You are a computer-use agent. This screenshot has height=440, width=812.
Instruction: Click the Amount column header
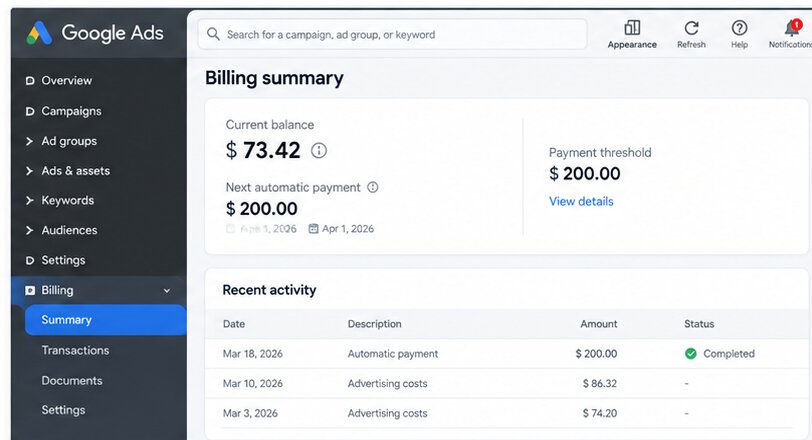599,324
